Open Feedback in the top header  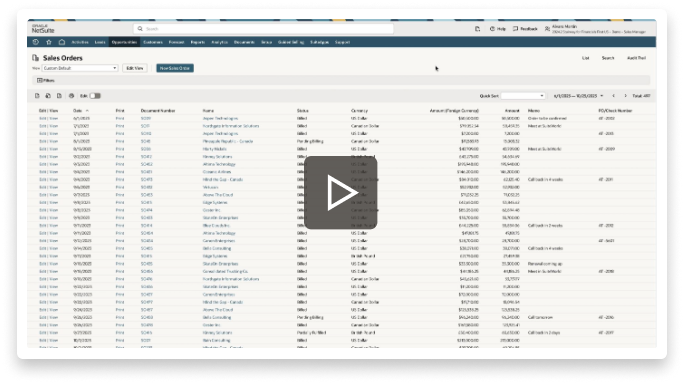point(525,29)
